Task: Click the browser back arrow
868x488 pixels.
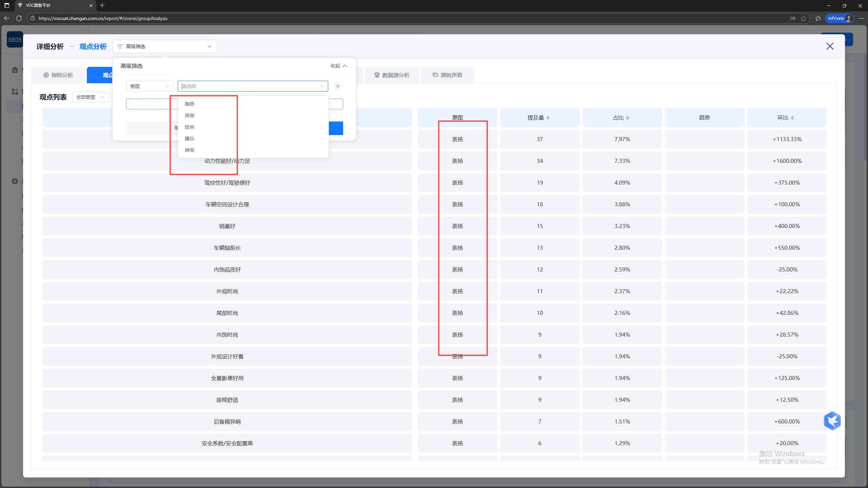Action: [x=7, y=18]
